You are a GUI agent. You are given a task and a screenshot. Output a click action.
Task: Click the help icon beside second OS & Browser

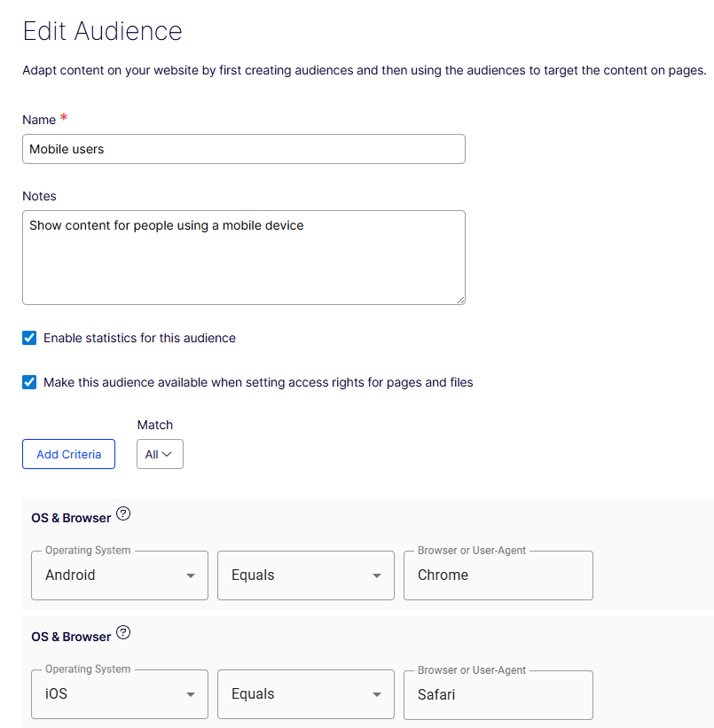tap(123, 633)
